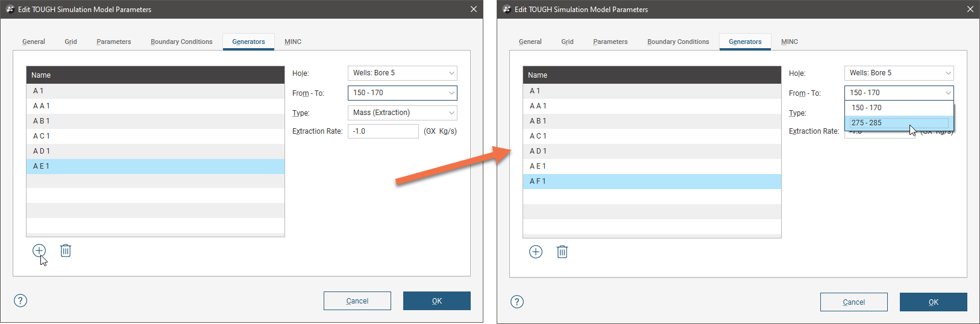
Task: Expand the From - To dropdown in left dialog
Action: pyautogui.click(x=402, y=93)
